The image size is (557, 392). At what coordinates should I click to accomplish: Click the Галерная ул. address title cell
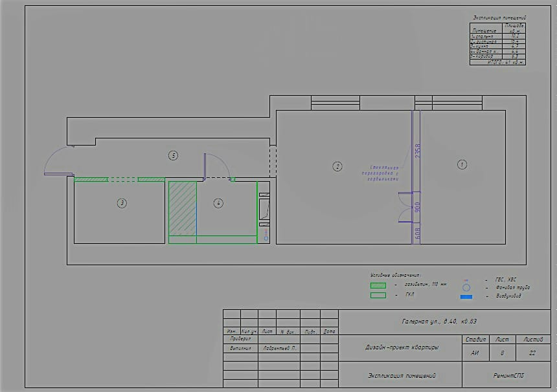click(439, 321)
